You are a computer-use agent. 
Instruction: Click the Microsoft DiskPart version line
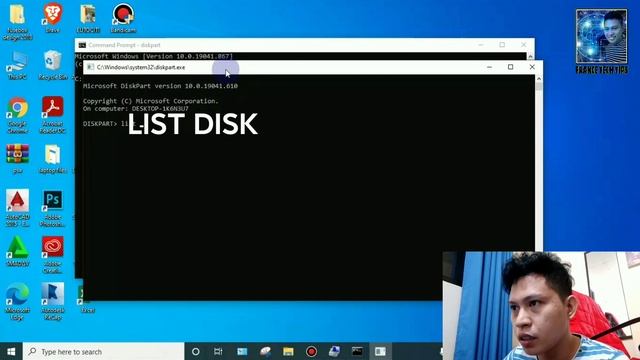pos(160,86)
